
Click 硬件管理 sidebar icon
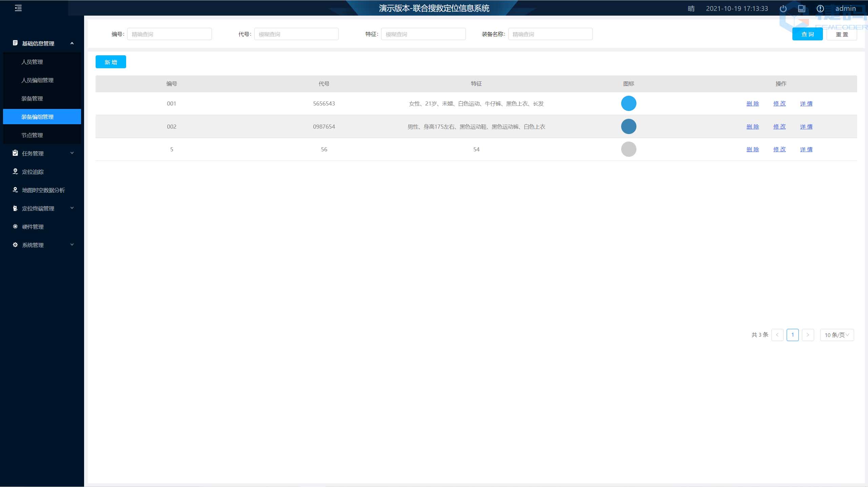(x=15, y=226)
